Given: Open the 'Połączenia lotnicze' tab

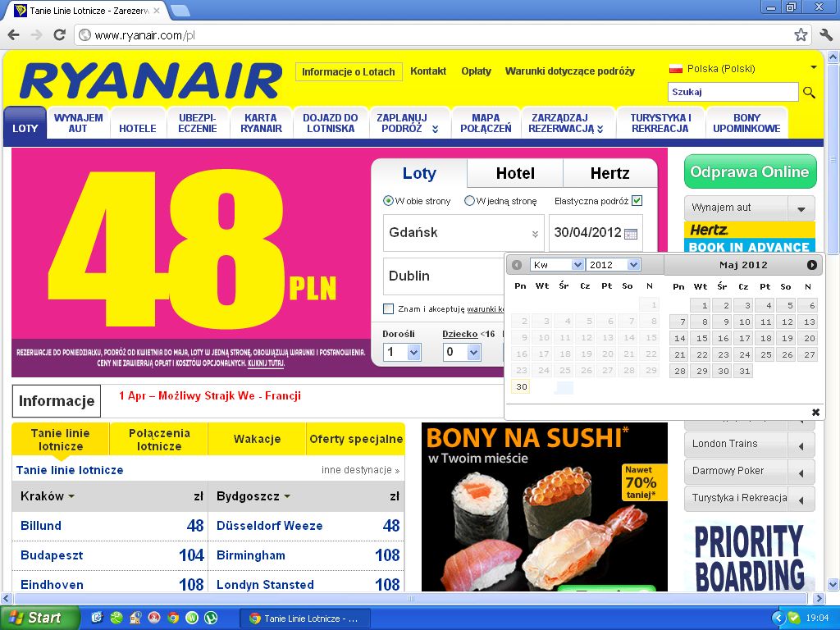Looking at the screenshot, I should (159, 440).
